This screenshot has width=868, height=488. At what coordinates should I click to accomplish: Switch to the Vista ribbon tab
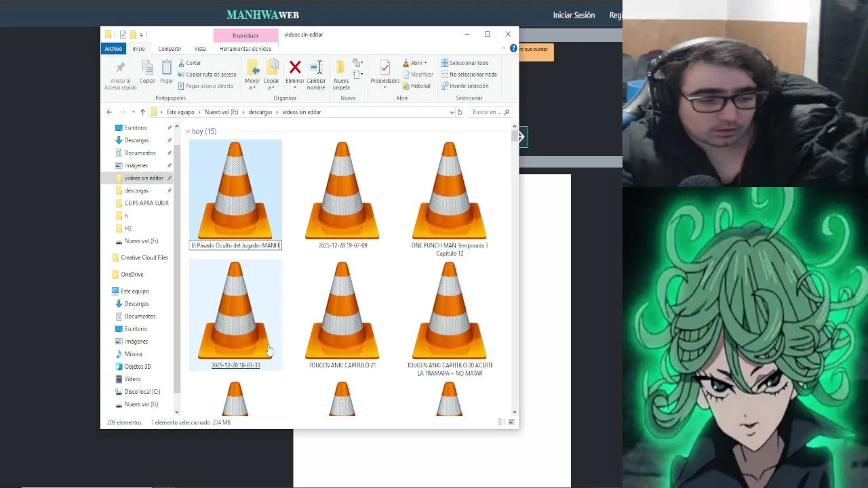(x=200, y=49)
